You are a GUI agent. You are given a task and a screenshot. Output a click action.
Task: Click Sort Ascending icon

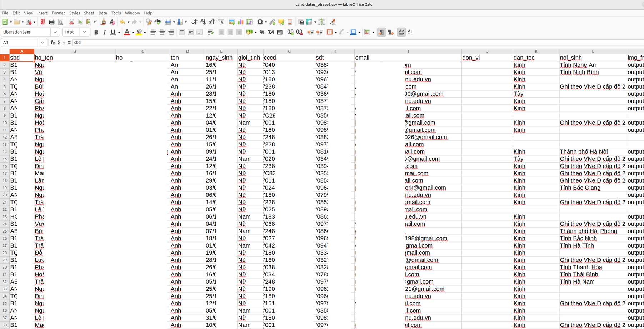203,22
